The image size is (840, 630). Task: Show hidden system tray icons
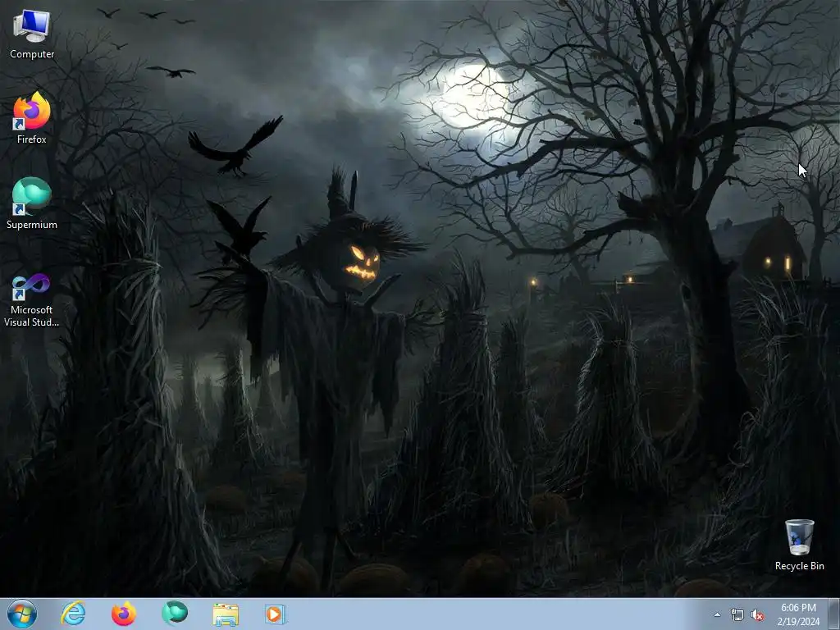717,615
